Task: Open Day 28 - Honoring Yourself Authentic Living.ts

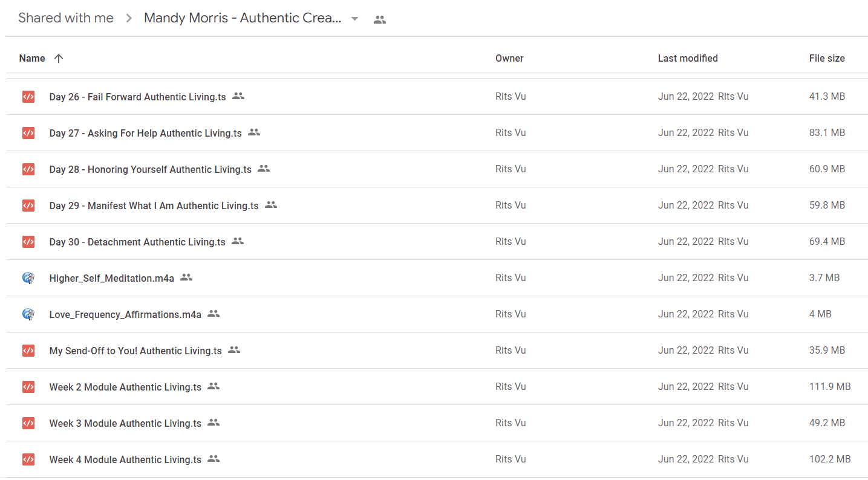Action: [x=151, y=169]
